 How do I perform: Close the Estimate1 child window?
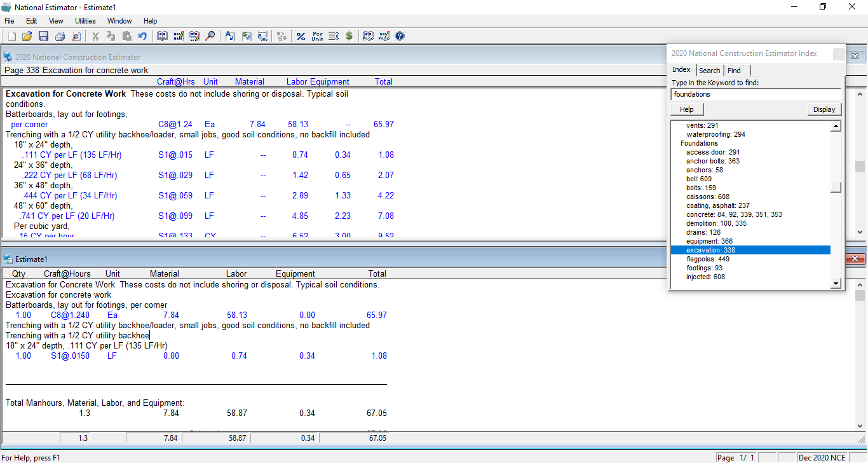click(x=855, y=259)
